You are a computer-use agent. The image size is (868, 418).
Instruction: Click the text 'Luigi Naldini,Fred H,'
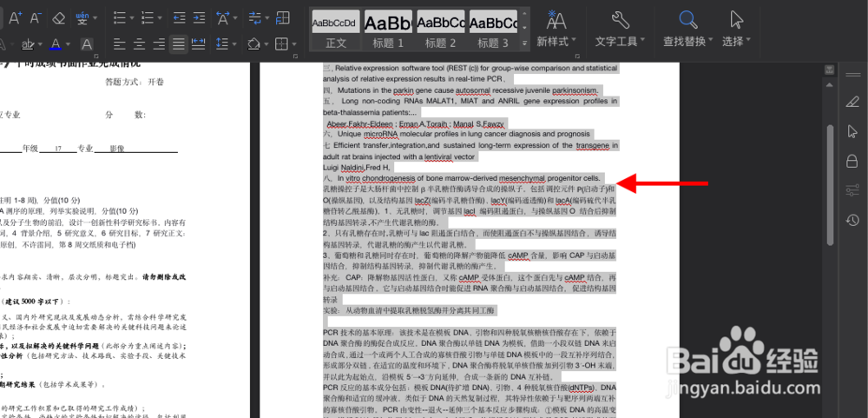click(x=357, y=167)
